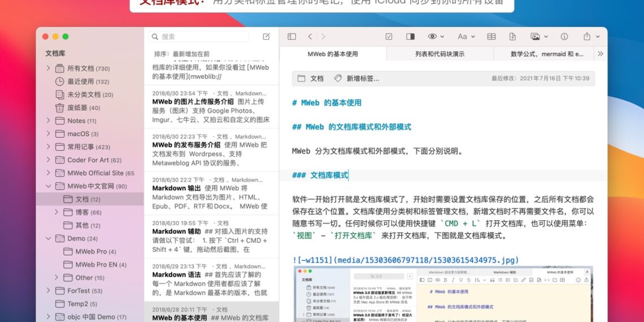Open the Aa font style dropdown
This screenshot has height=322, width=644.
[x=467, y=37]
